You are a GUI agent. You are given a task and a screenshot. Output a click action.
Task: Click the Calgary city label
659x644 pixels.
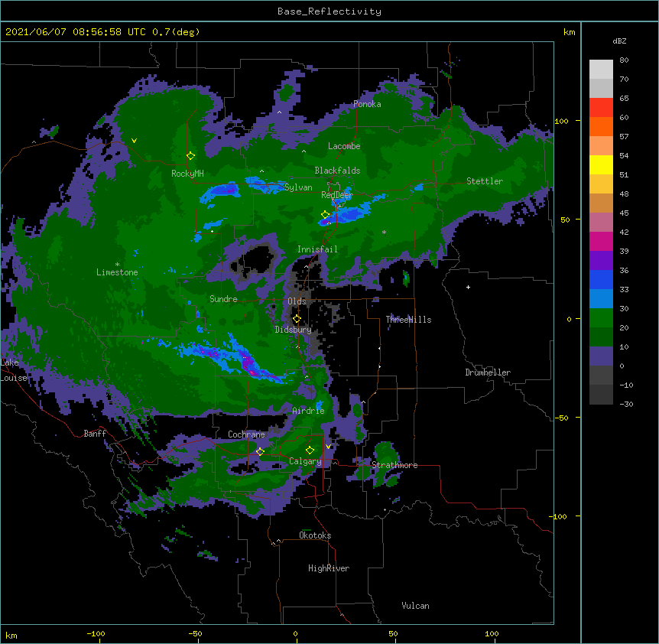click(305, 461)
